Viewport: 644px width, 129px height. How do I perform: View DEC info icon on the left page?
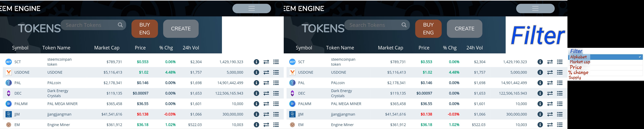(256, 93)
